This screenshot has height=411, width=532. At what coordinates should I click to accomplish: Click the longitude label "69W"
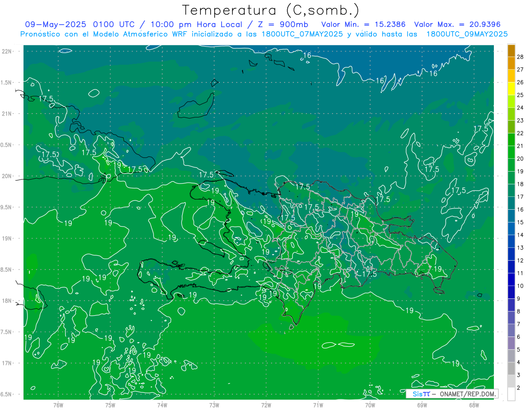coord(422,405)
